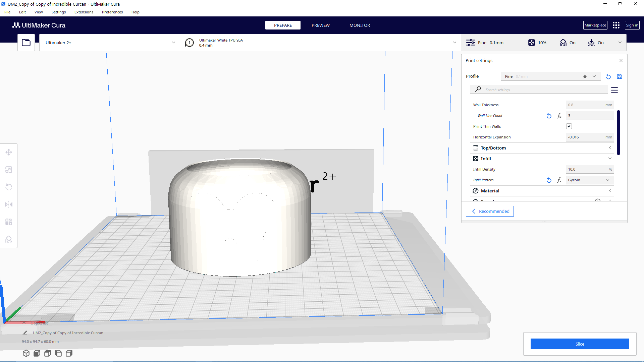The width and height of the screenshot is (644, 362).
Task: Select the Move tool
Action: pos(9,152)
